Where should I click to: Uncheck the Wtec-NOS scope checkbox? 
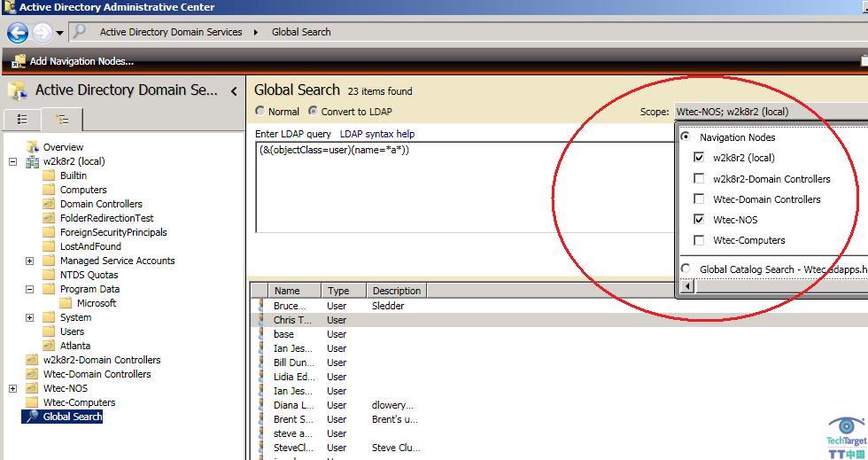[699, 220]
